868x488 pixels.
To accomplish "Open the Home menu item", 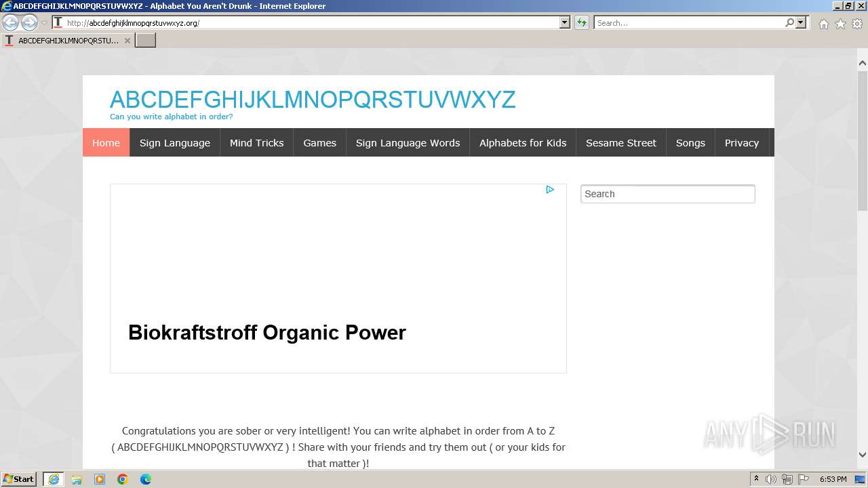I will [x=106, y=142].
